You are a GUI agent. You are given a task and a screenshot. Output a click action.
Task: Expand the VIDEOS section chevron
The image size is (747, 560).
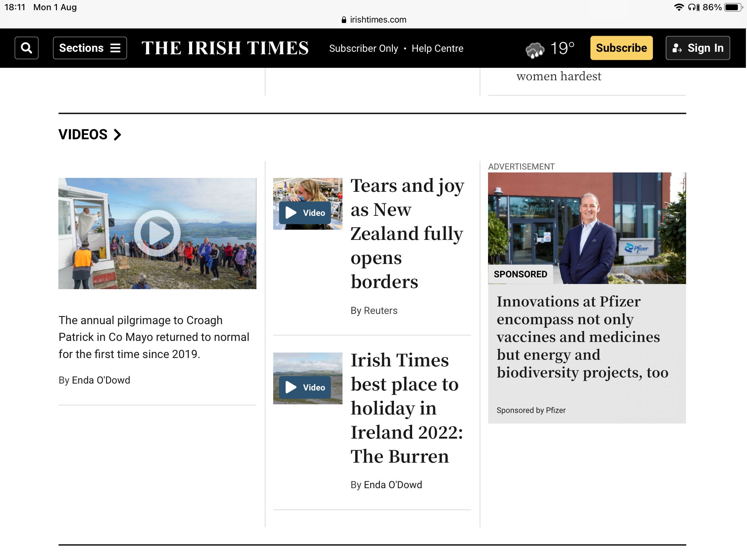(117, 135)
